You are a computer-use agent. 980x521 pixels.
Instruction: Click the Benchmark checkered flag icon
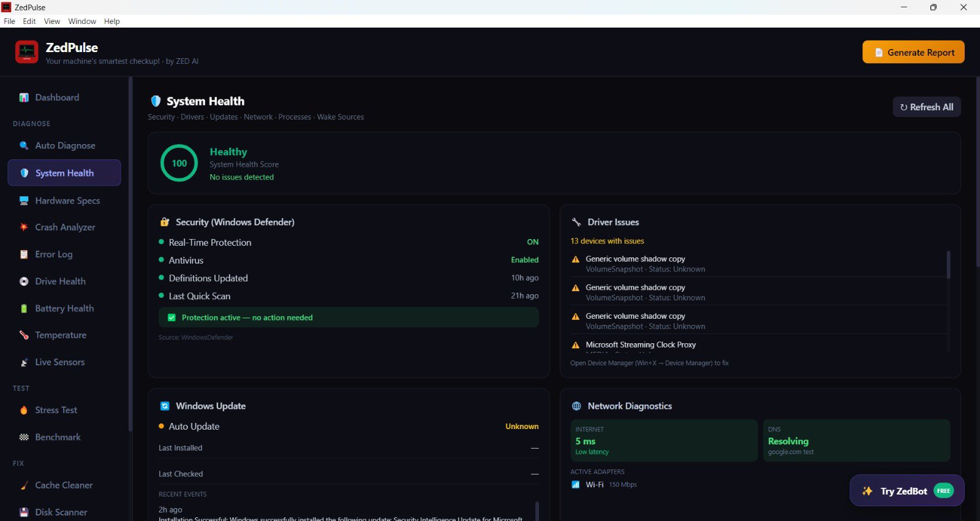[x=24, y=437]
